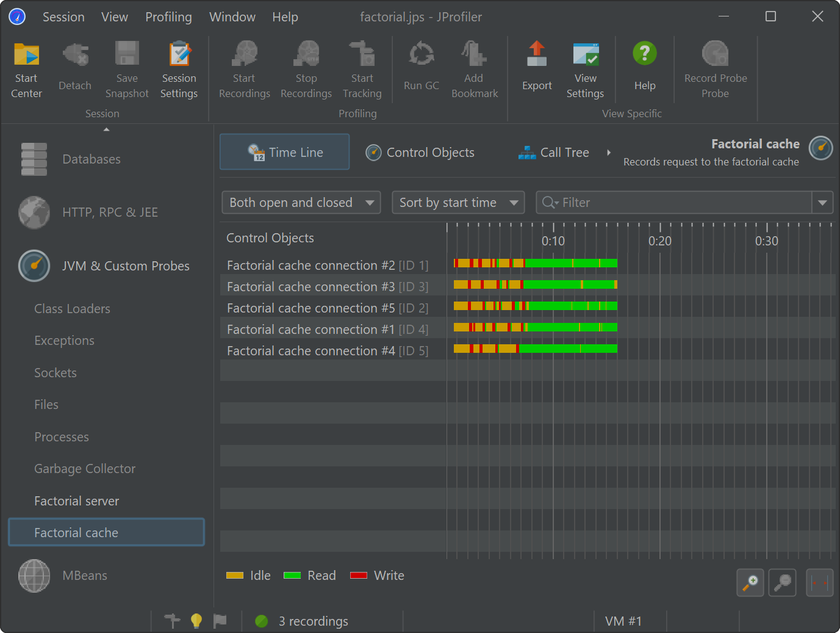
Task: Click the zoom out magnifier button
Action: click(783, 583)
